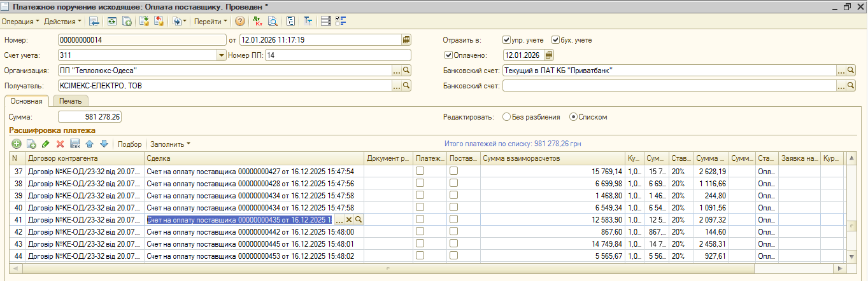Click the pencil Edit row icon

(46, 144)
